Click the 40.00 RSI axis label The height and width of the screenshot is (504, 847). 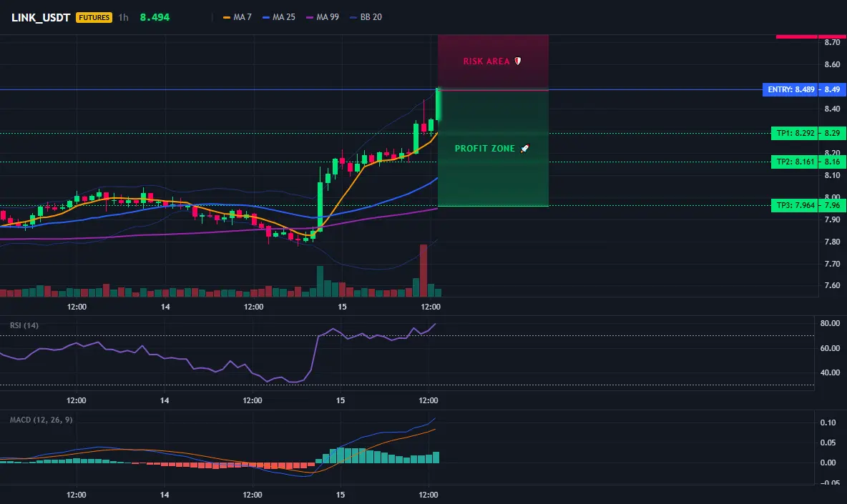831,373
